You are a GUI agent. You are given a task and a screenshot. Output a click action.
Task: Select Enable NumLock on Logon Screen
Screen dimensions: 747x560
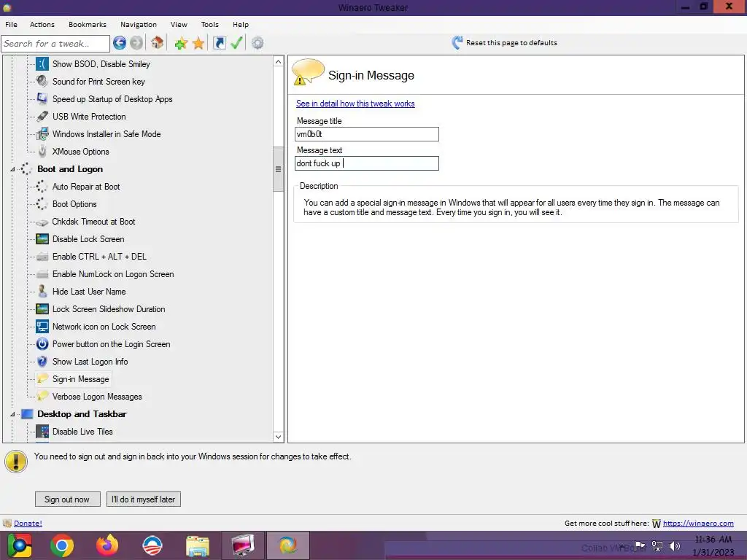pyautogui.click(x=113, y=274)
